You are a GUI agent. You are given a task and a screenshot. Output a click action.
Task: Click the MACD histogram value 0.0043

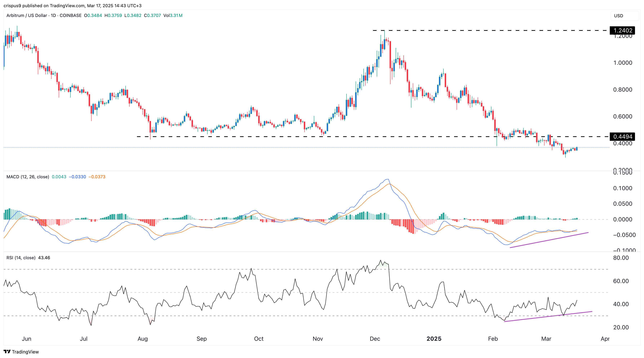[x=59, y=177]
